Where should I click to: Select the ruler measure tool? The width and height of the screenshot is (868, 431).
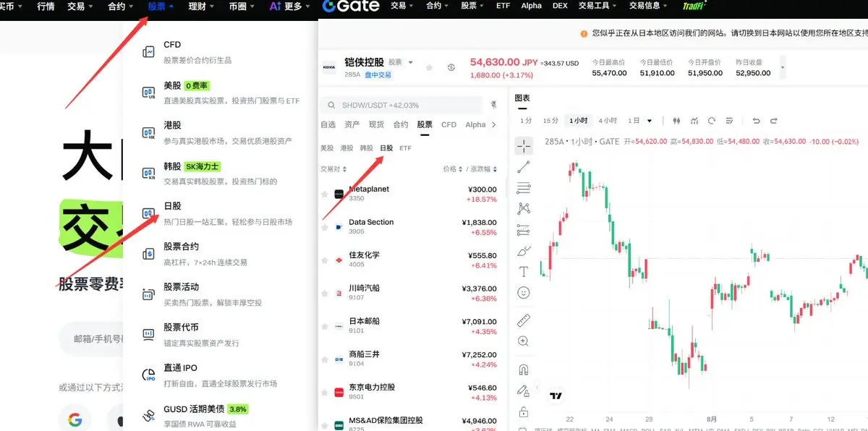524,320
